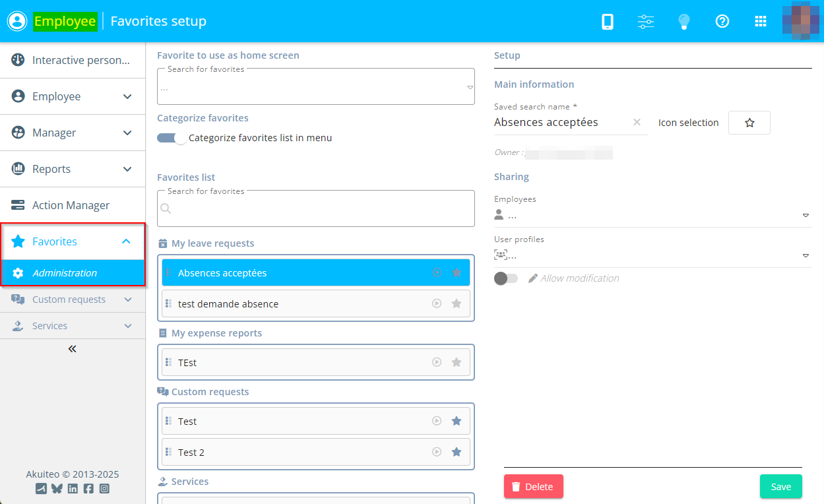The width and height of the screenshot is (824, 504).
Task: Open the Employees sharing dropdown
Action: 652,216
